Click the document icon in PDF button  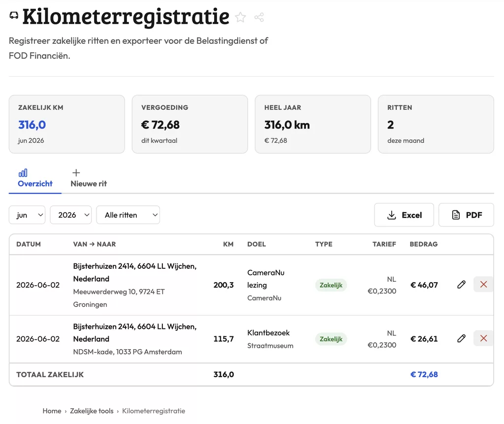click(456, 215)
